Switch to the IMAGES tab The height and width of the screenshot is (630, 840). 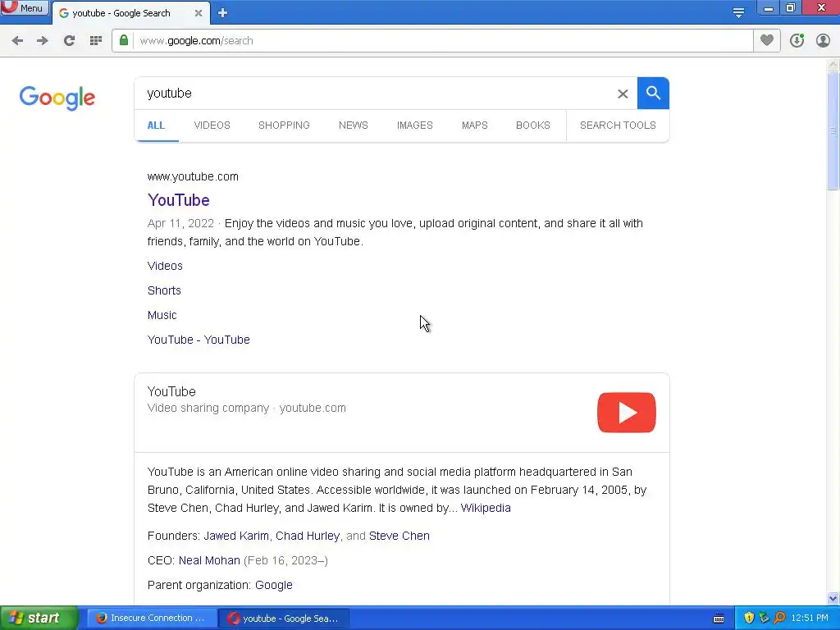click(x=414, y=126)
